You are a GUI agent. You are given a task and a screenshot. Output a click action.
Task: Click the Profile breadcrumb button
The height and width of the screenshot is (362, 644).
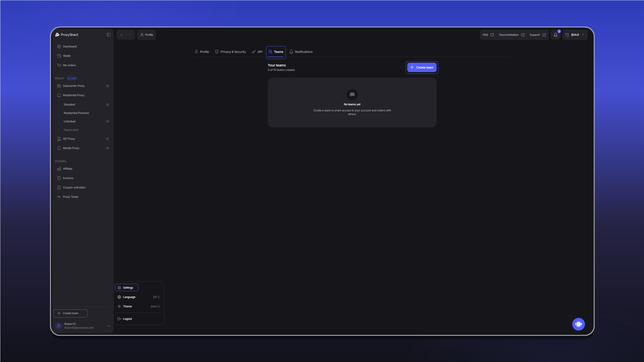coord(146,35)
